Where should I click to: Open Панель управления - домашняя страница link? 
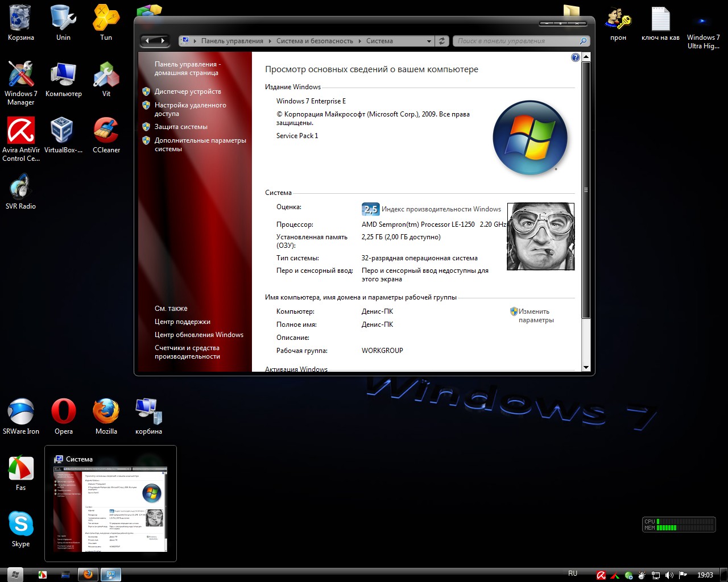pyautogui.click(x=188, y=68)
